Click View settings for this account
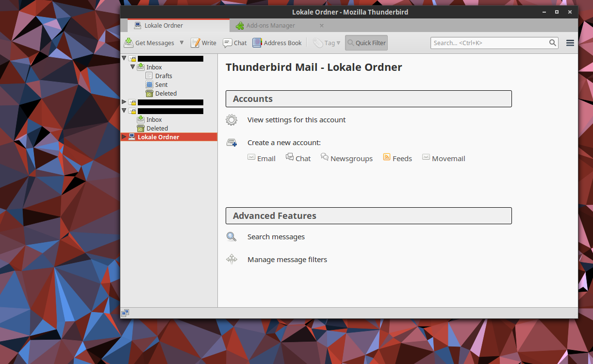The image size is (593, 364). pyautogui.click(x=296, y=120)
